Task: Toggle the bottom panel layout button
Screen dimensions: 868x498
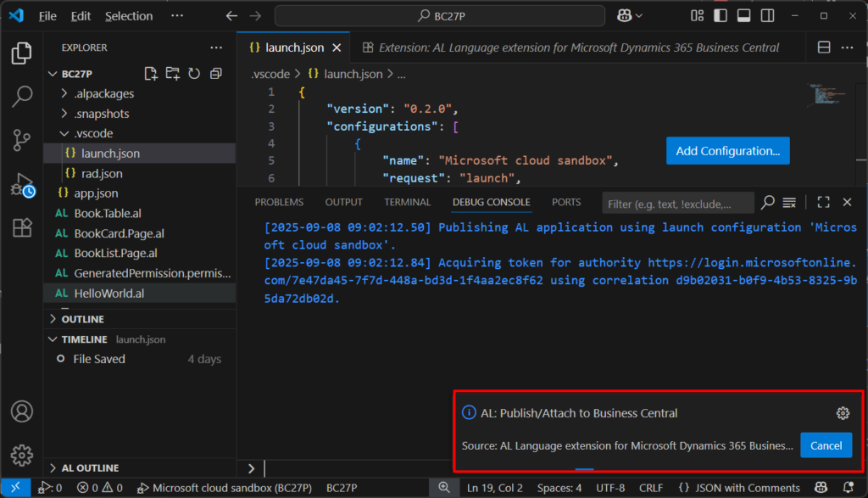Action: point(743,16)
